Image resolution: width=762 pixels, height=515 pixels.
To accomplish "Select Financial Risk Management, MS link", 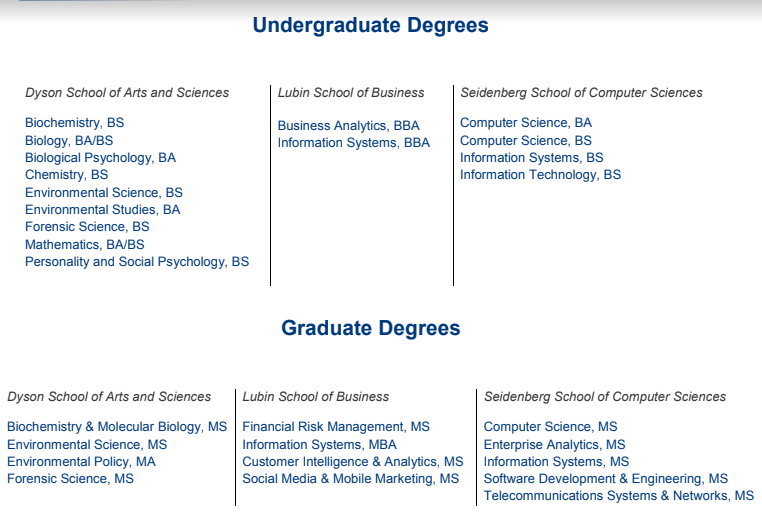I will tap(336, 427).
